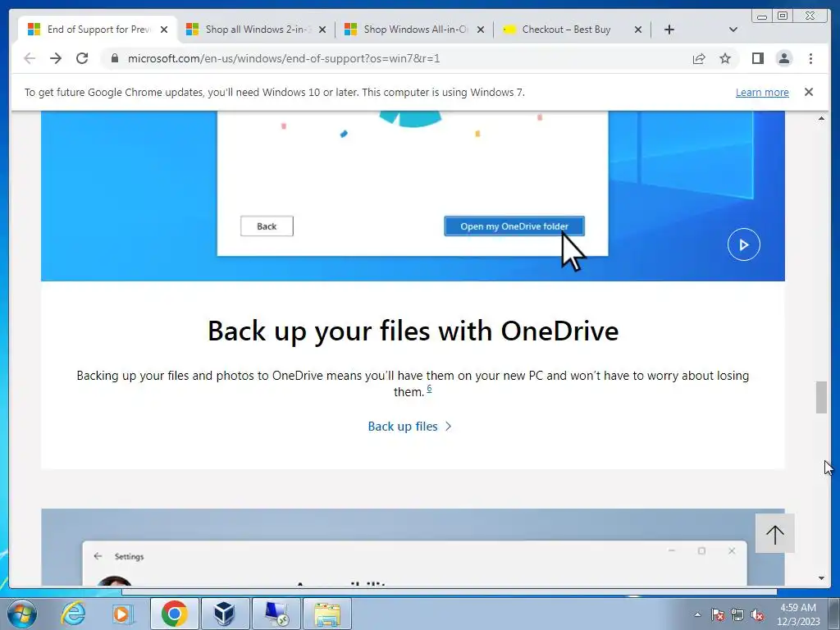This screenshot has width=840, height=630.
Task: Open the Windows Start menu
Action: tap(22, 614)
